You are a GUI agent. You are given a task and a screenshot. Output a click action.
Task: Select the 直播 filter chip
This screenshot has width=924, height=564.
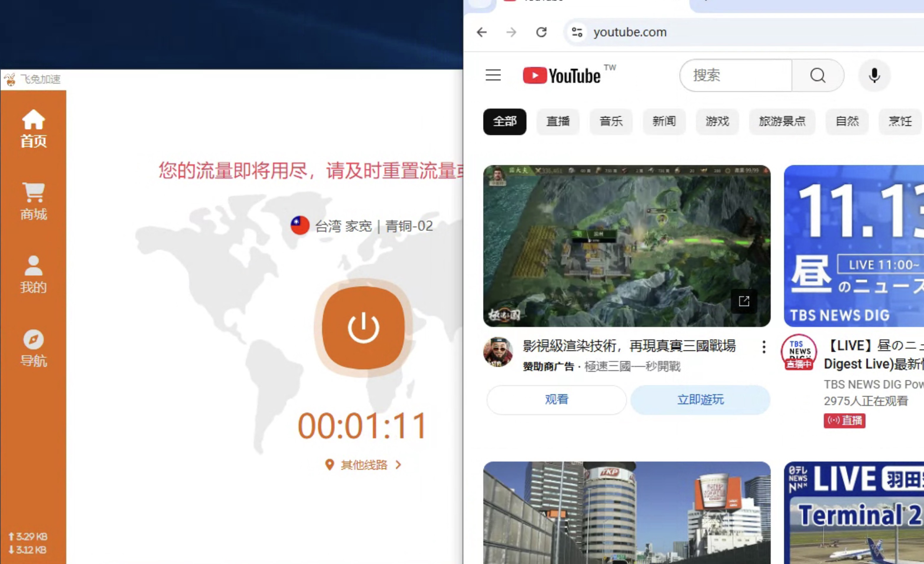tap(558, 122)
